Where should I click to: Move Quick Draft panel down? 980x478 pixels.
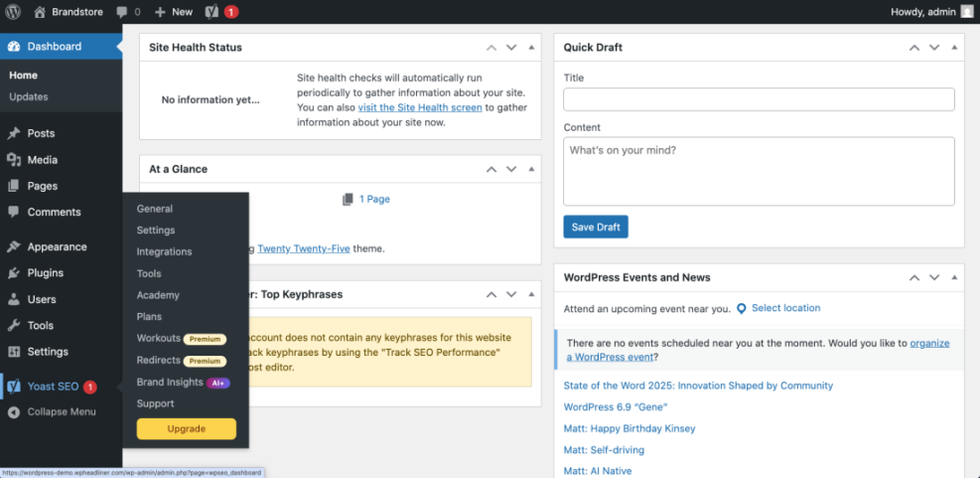(x=934, y=48)
